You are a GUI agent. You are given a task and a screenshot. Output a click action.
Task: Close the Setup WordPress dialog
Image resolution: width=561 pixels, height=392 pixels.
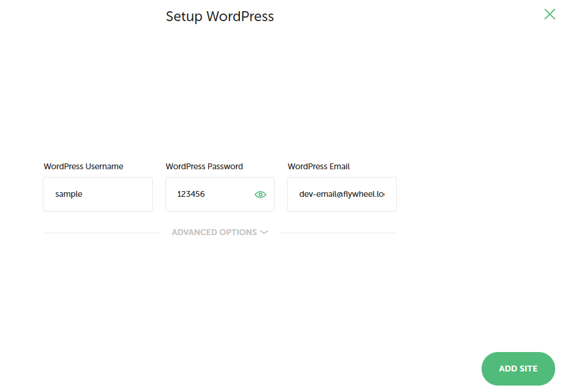550,14
